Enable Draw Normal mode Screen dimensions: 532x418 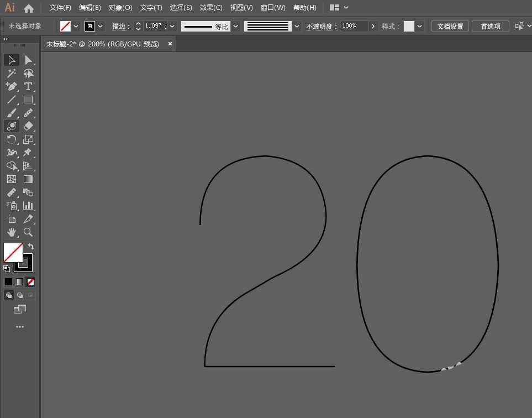(x=9, y=295)
